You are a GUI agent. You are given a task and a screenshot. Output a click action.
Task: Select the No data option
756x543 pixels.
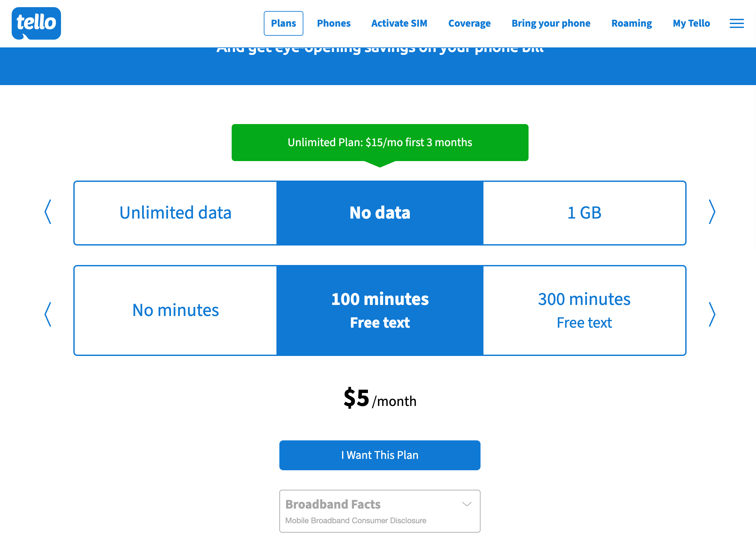tap(380, 213)
